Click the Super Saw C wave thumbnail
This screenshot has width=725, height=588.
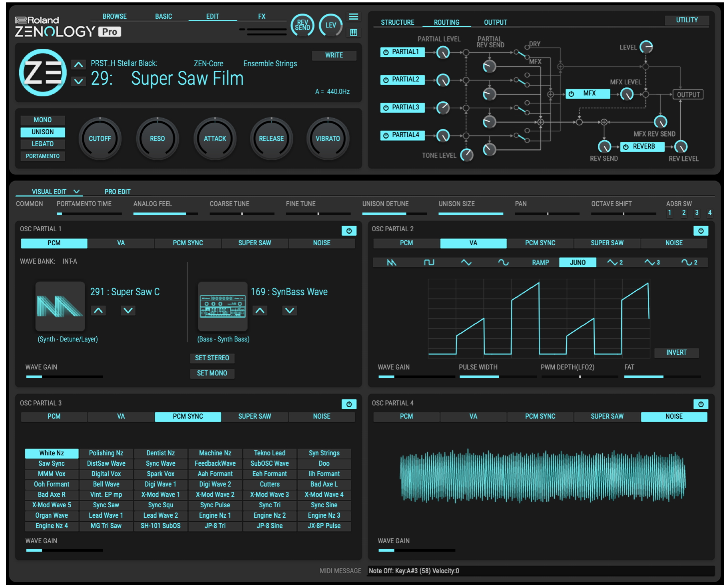coord(60,306)
